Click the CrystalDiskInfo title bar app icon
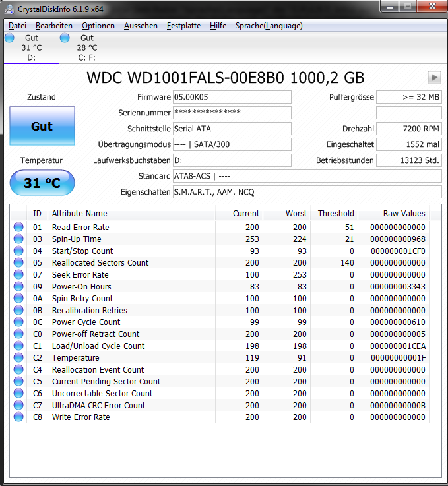 tap(10, 9)
